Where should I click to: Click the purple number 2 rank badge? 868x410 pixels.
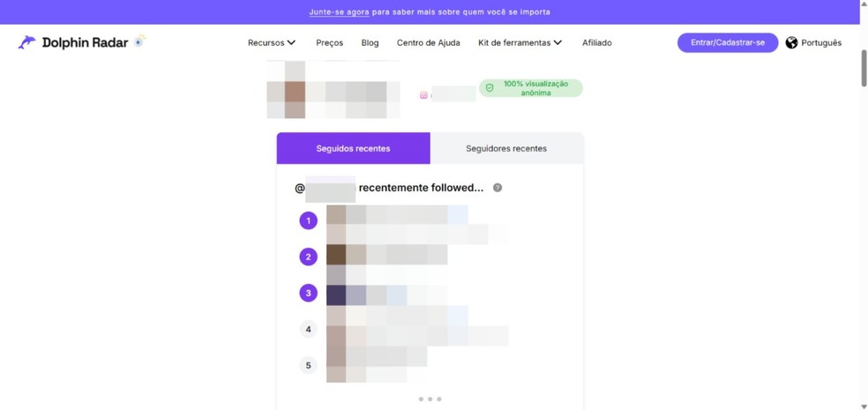[x=308, y=257]
